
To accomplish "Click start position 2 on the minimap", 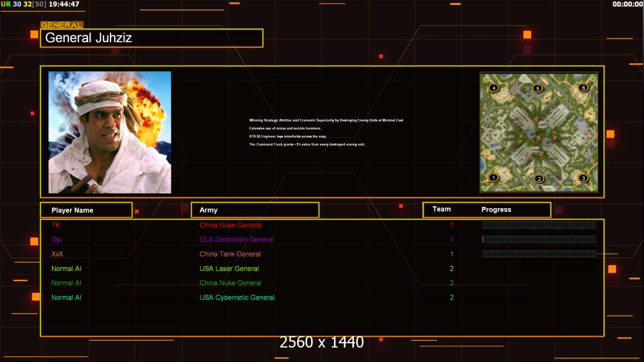I will [539, 179].
